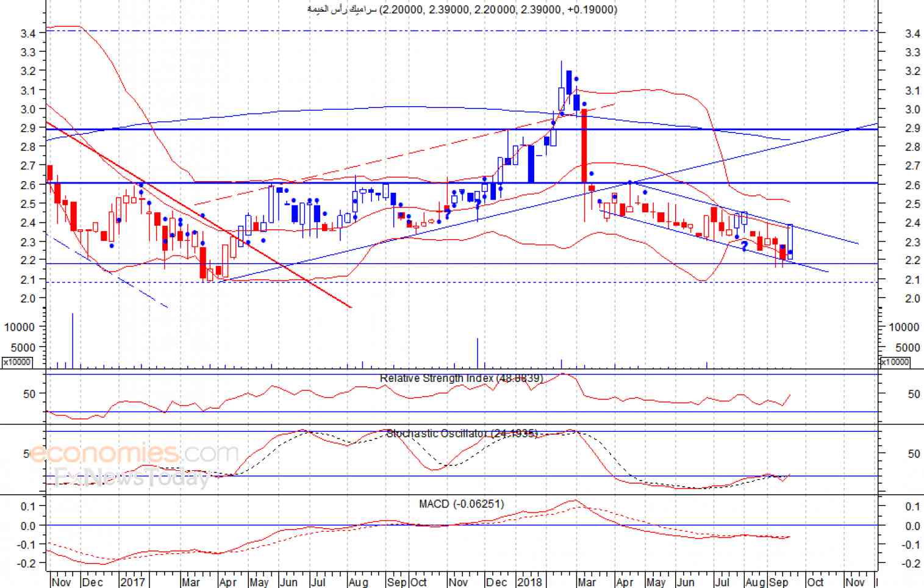This screenshot has height=588, width=924.
Task: Click the MACD 0.1 label on the left axis
Action: coord(28,506)
